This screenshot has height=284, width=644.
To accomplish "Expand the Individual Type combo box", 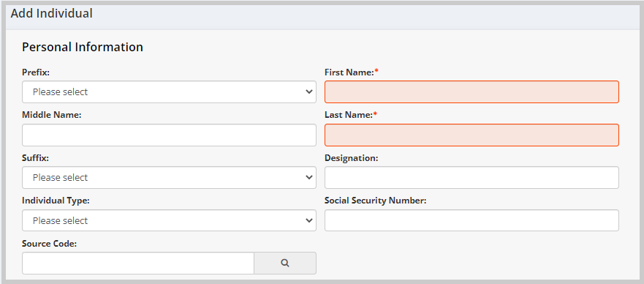I will click(x=169, y=221).
